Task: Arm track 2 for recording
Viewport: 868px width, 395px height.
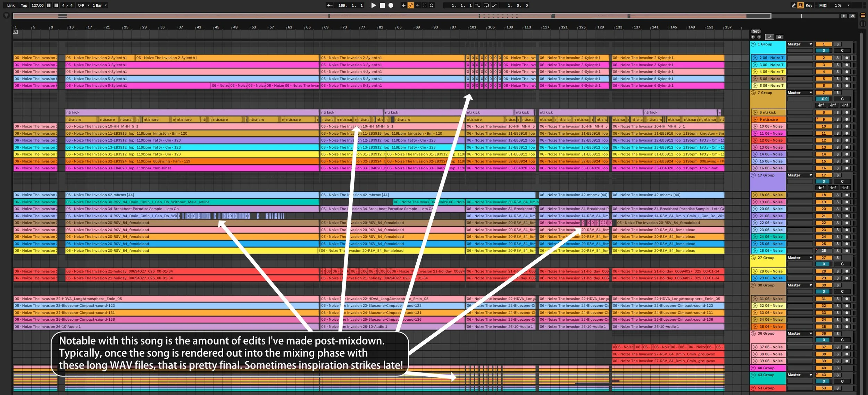Action: pyautogui.click(x=847, y=58)
